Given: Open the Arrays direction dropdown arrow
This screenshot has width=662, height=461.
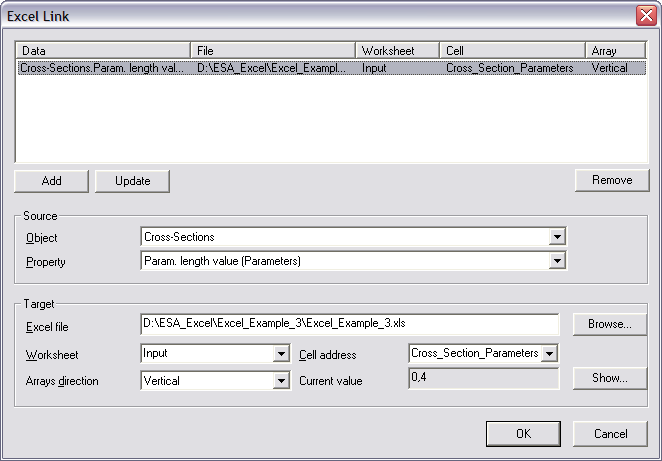Looking at the screenshot, I should click(281, 381).
